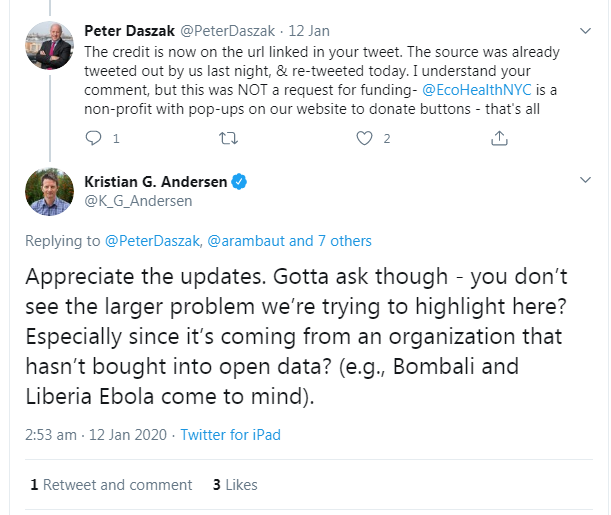The height and width of the screenshot is (515, 611).
Task: Click the @PeterDaszak handle in reply line
Action: point(153,241)
